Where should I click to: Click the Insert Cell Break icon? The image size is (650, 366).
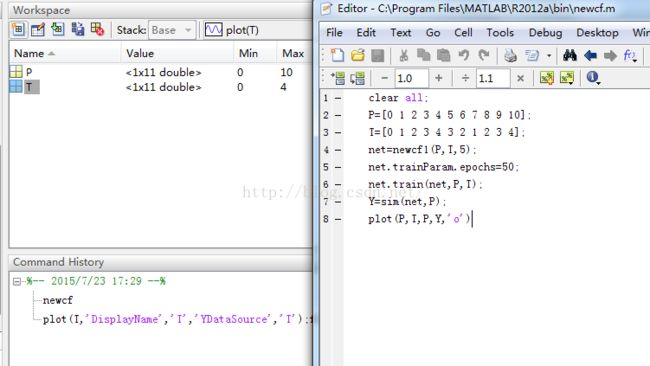(x=547, y=78)
